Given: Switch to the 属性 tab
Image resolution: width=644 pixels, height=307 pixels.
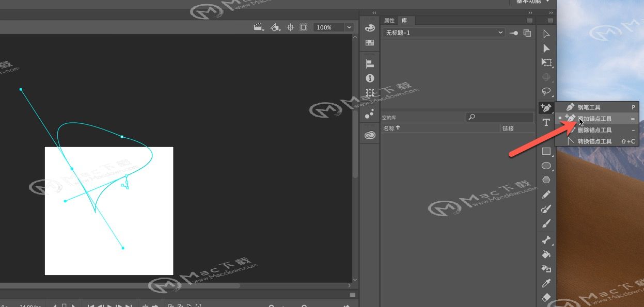Looking at the screenshot, I should [x=389, y=21].
